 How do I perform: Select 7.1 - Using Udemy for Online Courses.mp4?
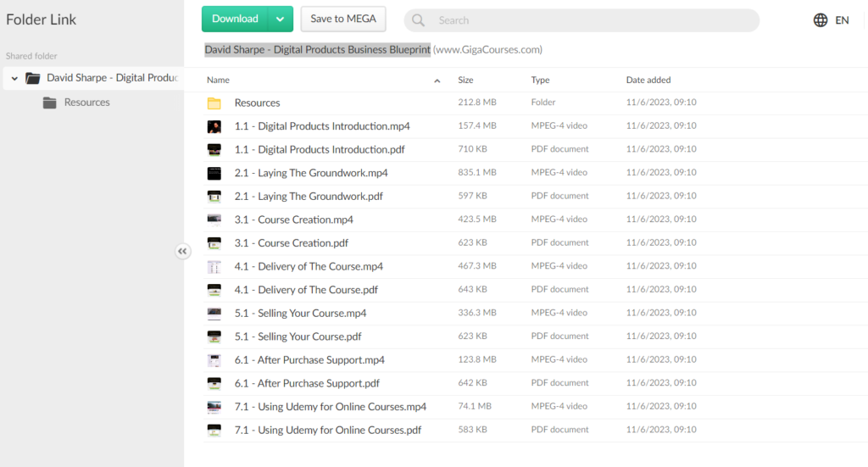[331, 407]
